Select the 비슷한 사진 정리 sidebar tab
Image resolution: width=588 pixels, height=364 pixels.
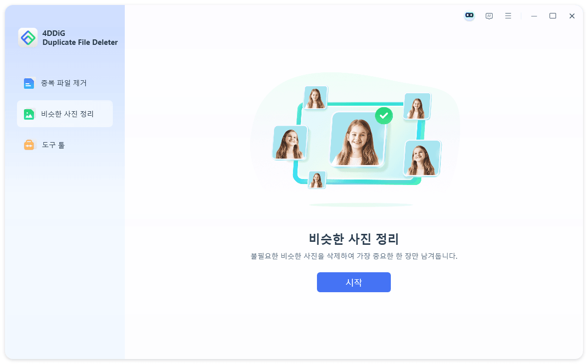[x=64, y=114]
